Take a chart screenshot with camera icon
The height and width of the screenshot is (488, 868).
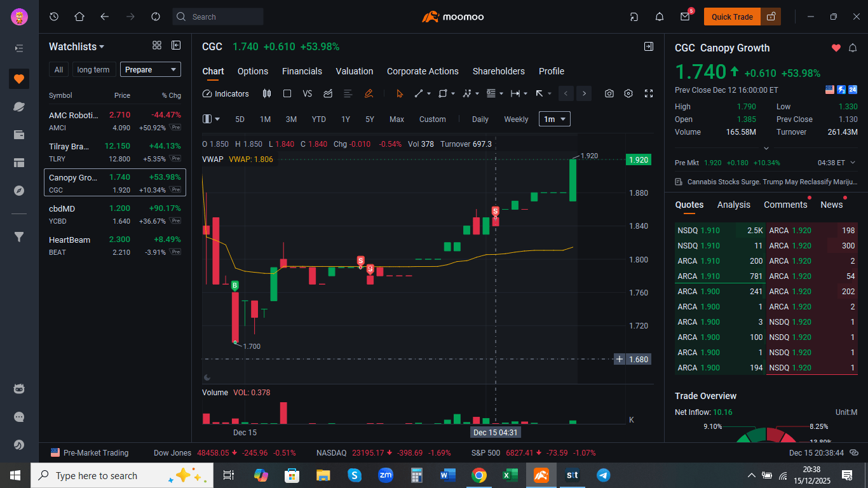(609, 93)
